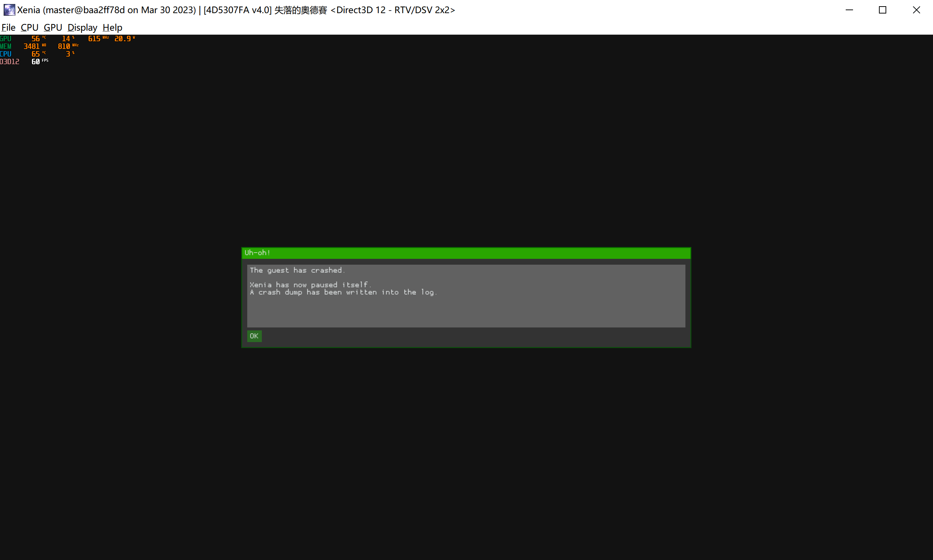This screenshot has width=933, height=560.
Task: Click 'Xenia has now paused itself.' text
Action: pyautogui.click(x=311, y=285)
